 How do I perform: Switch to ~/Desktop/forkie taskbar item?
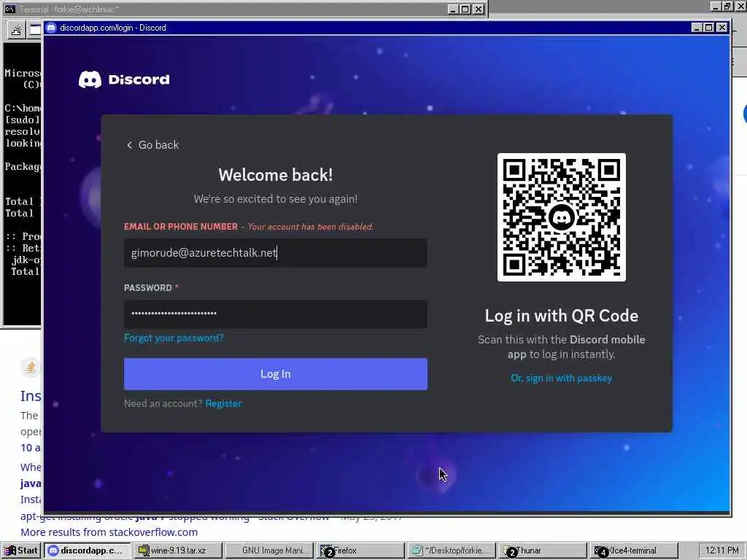[x=452, y=551]
